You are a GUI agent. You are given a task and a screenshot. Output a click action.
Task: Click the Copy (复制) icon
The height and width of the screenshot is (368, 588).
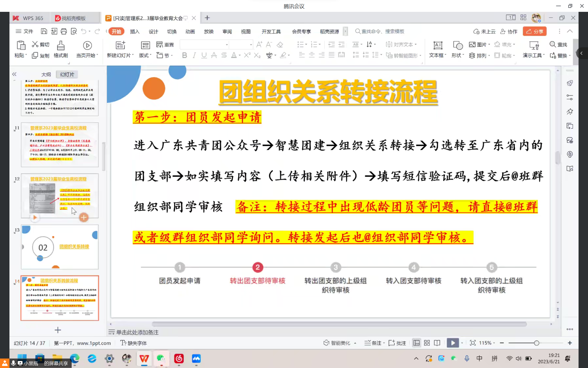tap(35, 55)
